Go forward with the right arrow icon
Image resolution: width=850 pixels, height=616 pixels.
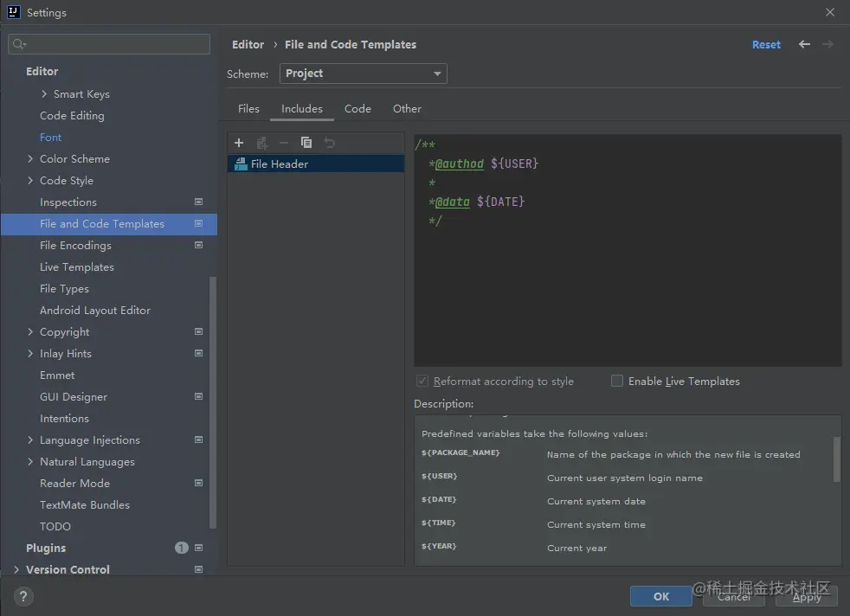point(827,44)
